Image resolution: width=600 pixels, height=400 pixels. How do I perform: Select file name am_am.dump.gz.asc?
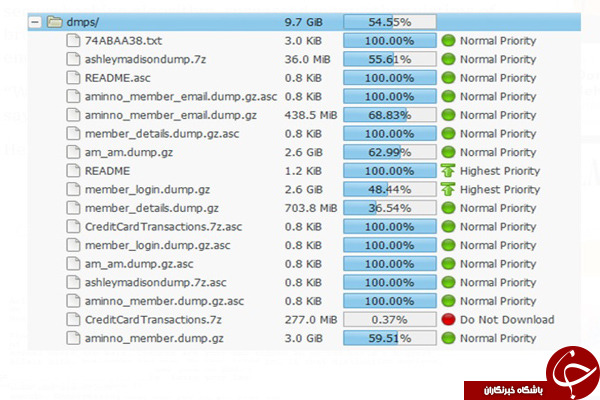click(x=139, y=264)
